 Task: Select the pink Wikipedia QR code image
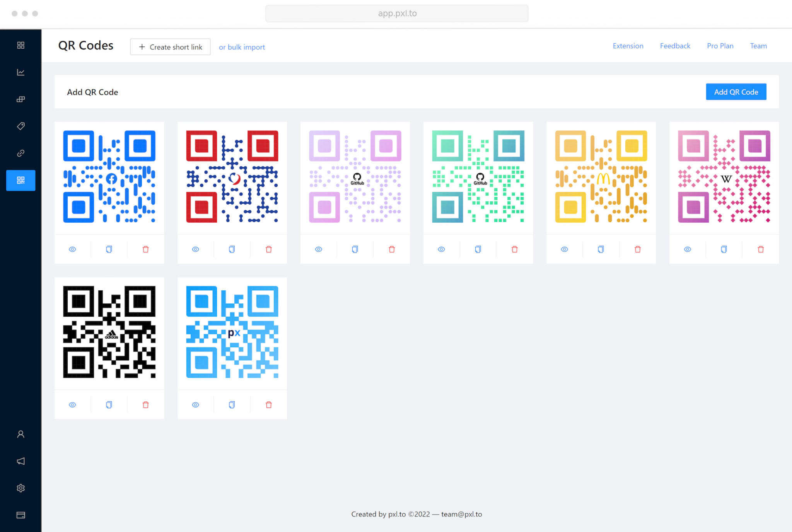[x=724, y=176]
